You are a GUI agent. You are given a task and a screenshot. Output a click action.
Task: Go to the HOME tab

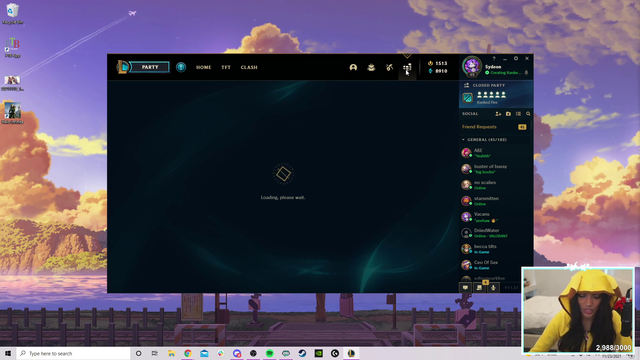203,67
